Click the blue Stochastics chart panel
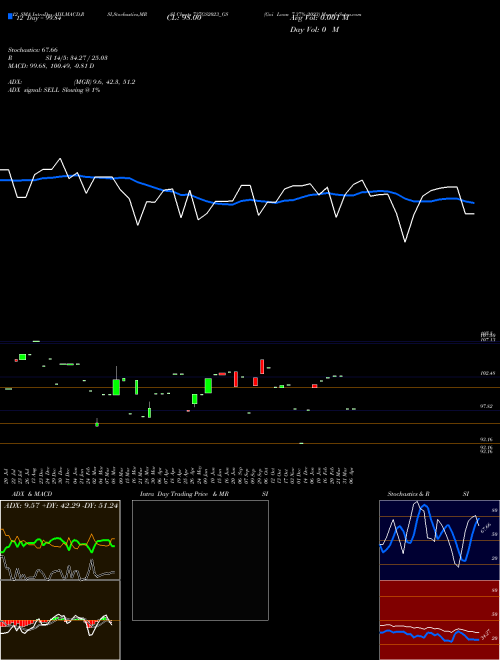 439,540
